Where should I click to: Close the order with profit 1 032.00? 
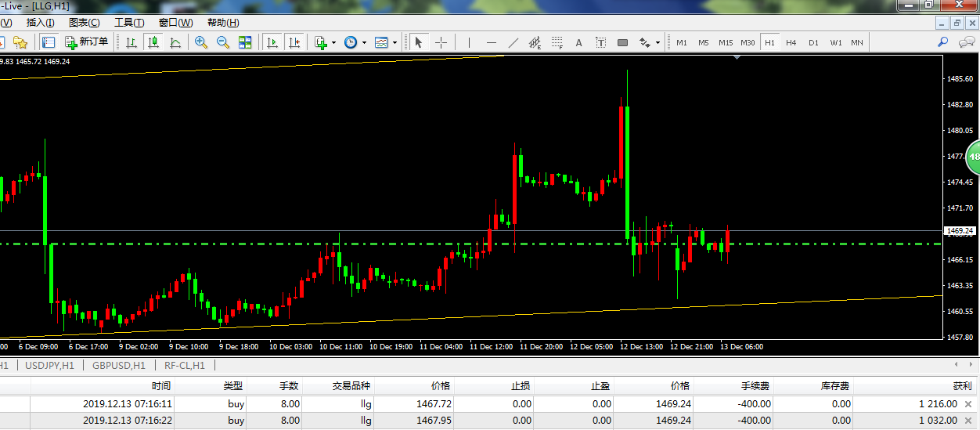tap(968, 421)
